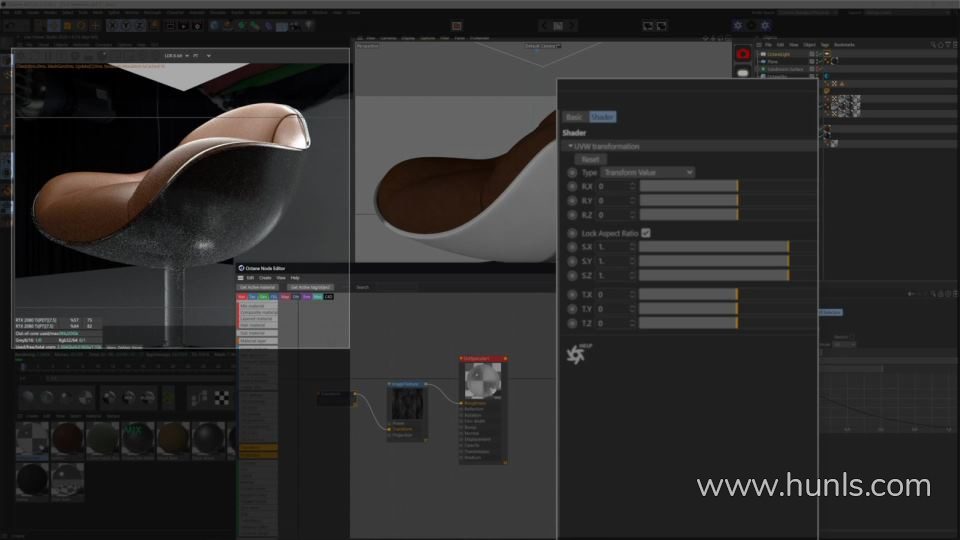Click the T.Y value stepper arrows
960x540 pixels.
pyautogui.click(x=632, y=309)
